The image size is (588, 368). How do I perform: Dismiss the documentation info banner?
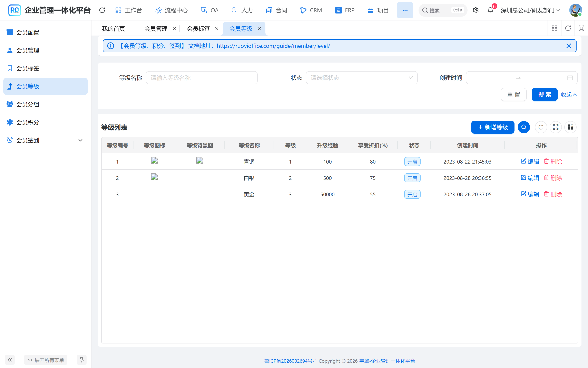pos(569,46)
